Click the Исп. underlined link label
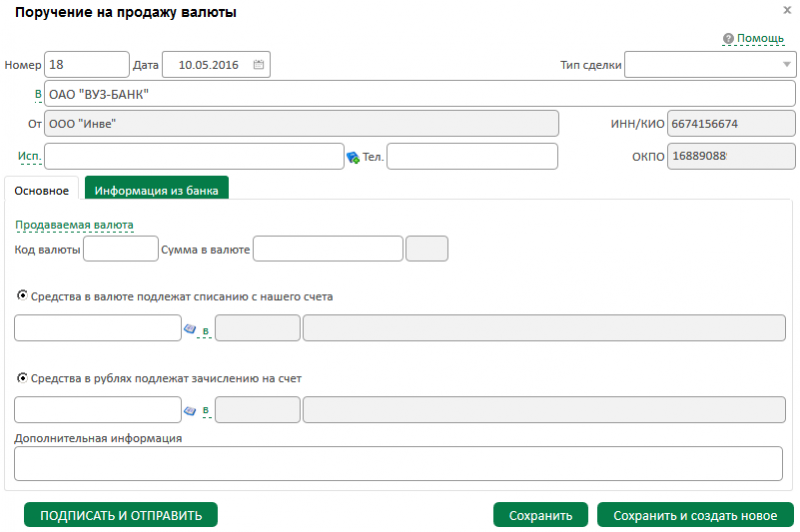800x532 pixels. coord(30,156)
